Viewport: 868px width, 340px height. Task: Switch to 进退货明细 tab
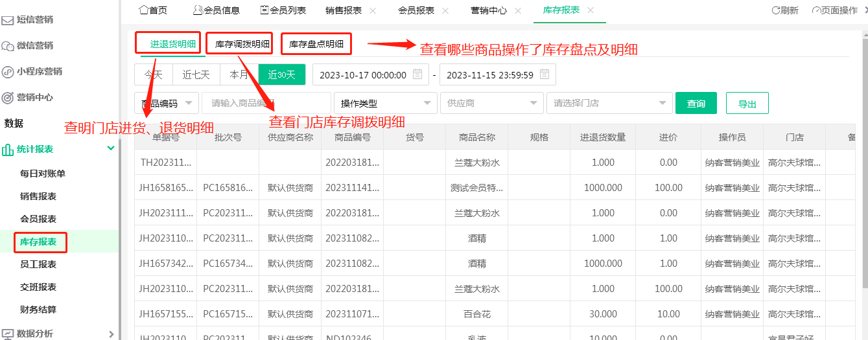(172, 44)
